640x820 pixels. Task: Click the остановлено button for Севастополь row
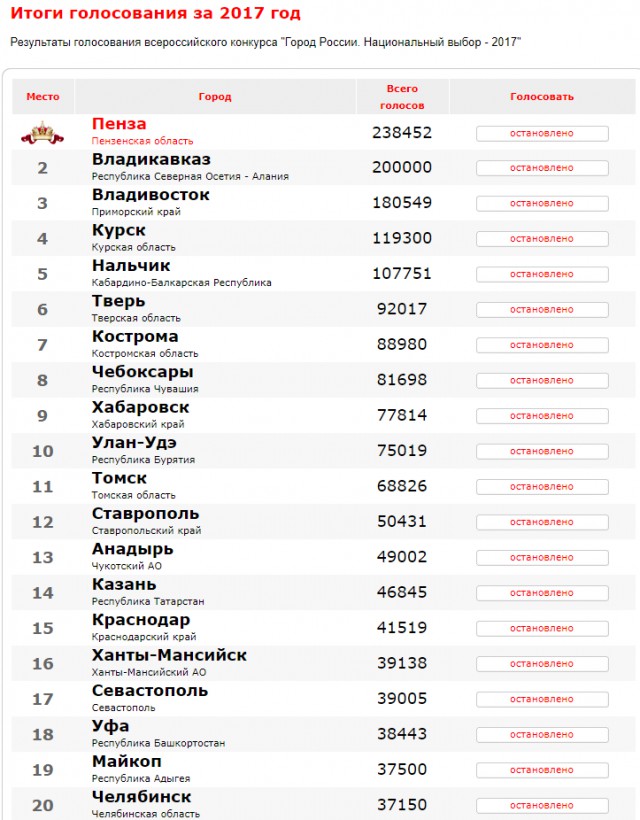click(542, 699)
